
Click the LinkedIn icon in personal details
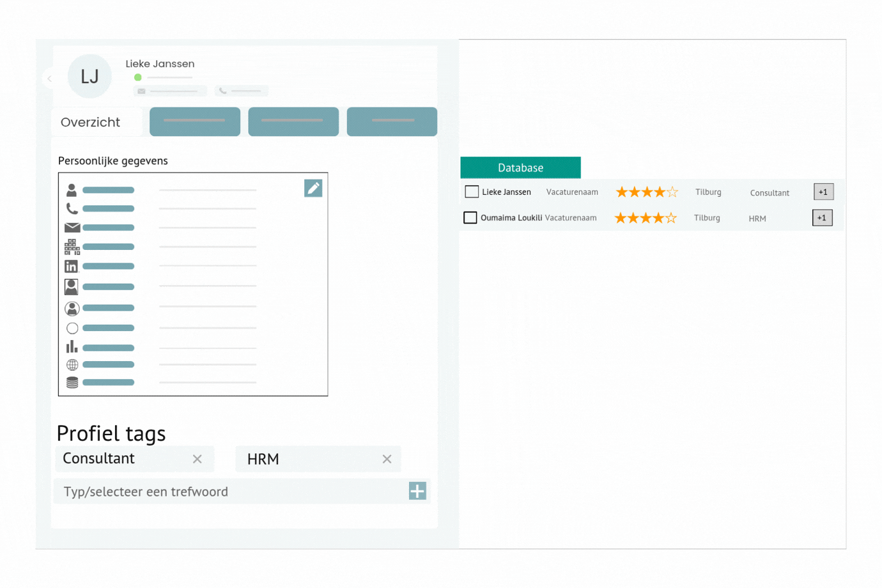[72, 267]
